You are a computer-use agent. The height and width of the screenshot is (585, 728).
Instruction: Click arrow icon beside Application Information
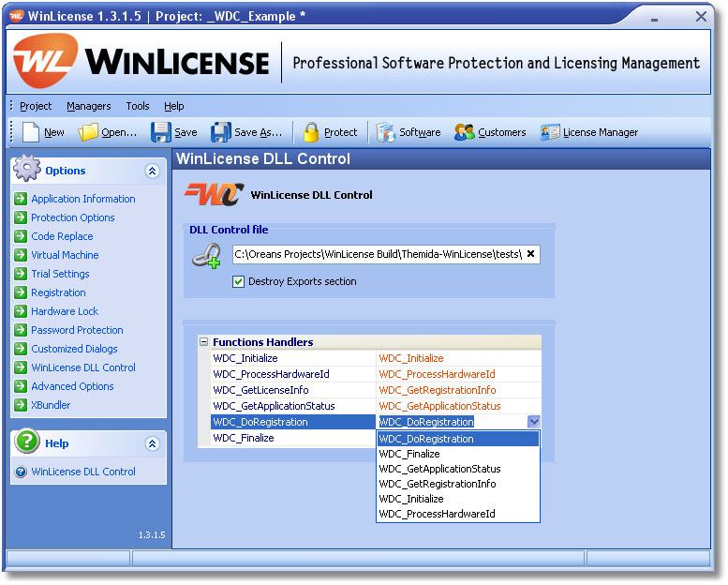tap(21, 199)
